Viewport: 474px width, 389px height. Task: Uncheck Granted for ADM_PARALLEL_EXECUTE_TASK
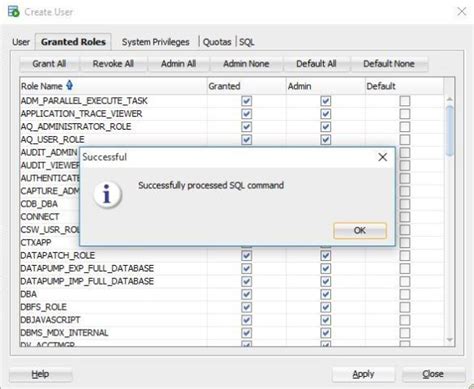coord(246,101)
